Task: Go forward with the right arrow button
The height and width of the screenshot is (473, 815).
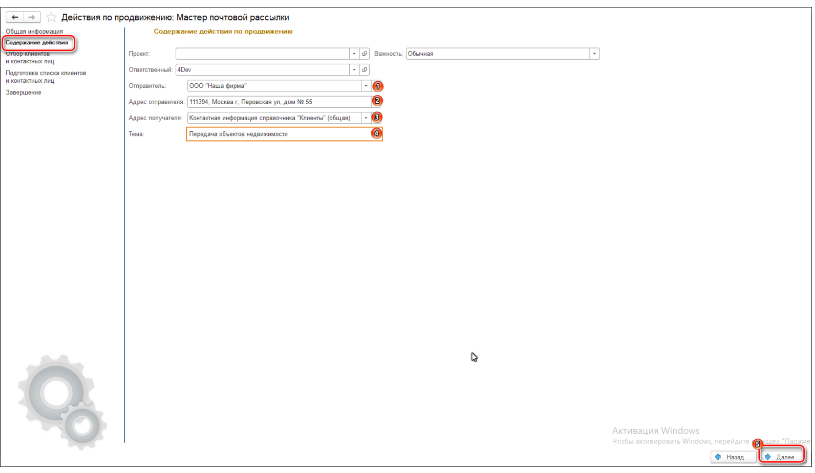Action: 32,17
